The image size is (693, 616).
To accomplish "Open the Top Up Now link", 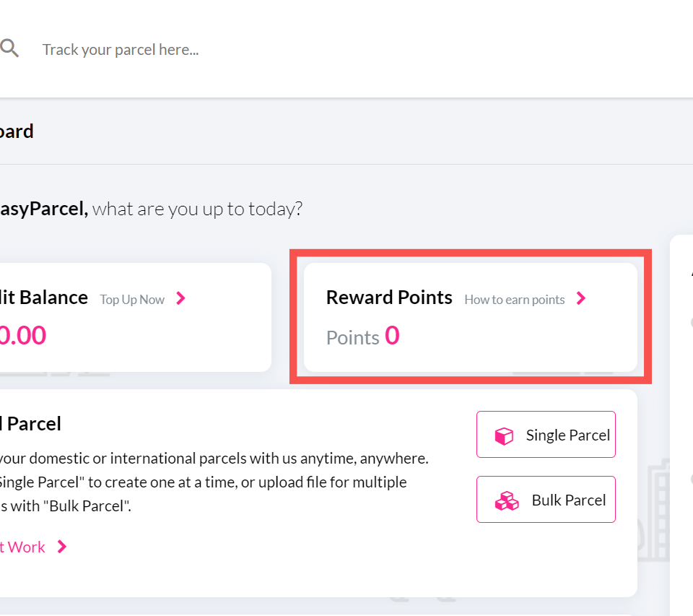I will pyautogui.click(x=132, y=300).
